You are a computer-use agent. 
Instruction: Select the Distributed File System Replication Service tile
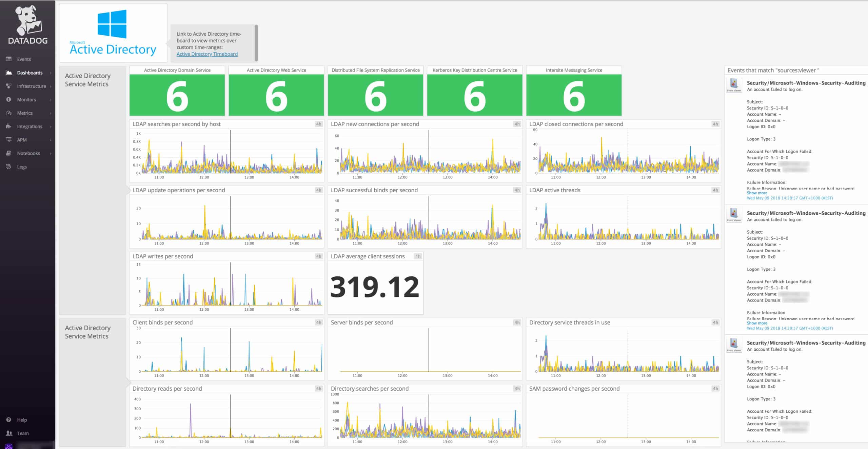(x=376, y=91)
